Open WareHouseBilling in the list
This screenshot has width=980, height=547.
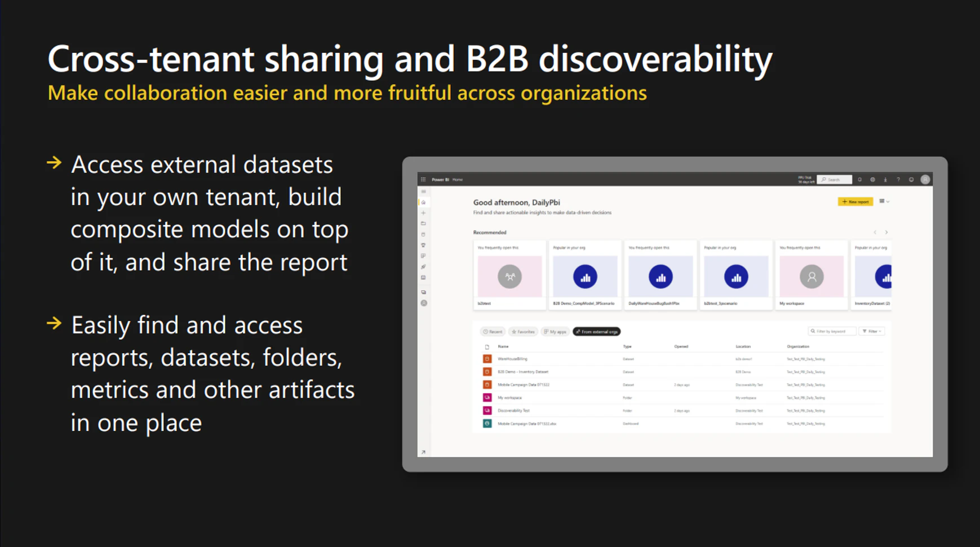[x=512, y=359]
